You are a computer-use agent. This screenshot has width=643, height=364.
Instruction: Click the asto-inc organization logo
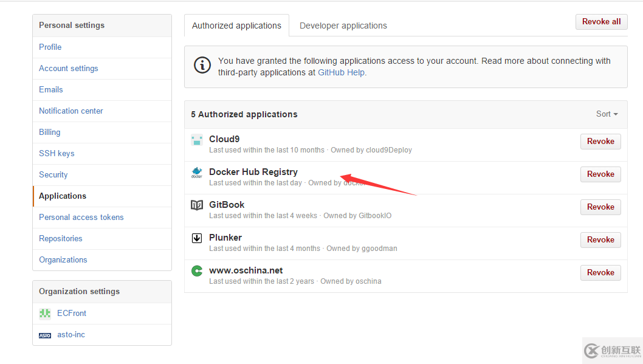point(45,335)
